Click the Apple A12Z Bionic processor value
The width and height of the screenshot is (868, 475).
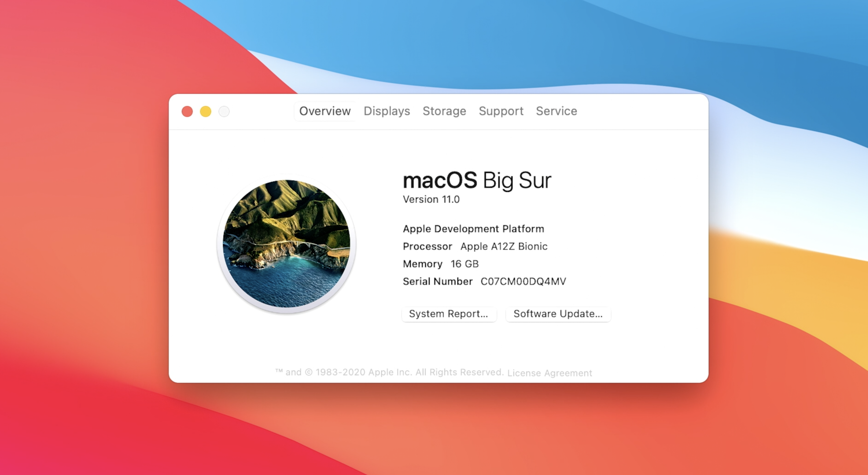click(504, 246)
